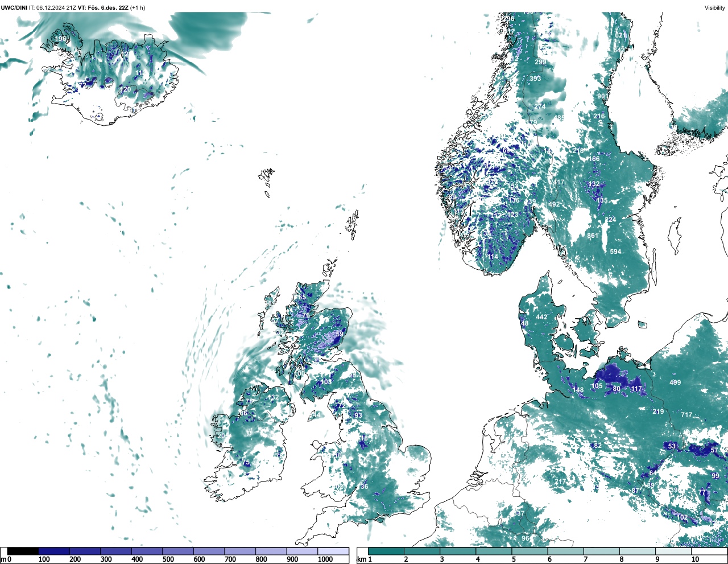This screenshot has height=564, width=728.
Task: Click the value '274' on the map
Action: point(540,106)
